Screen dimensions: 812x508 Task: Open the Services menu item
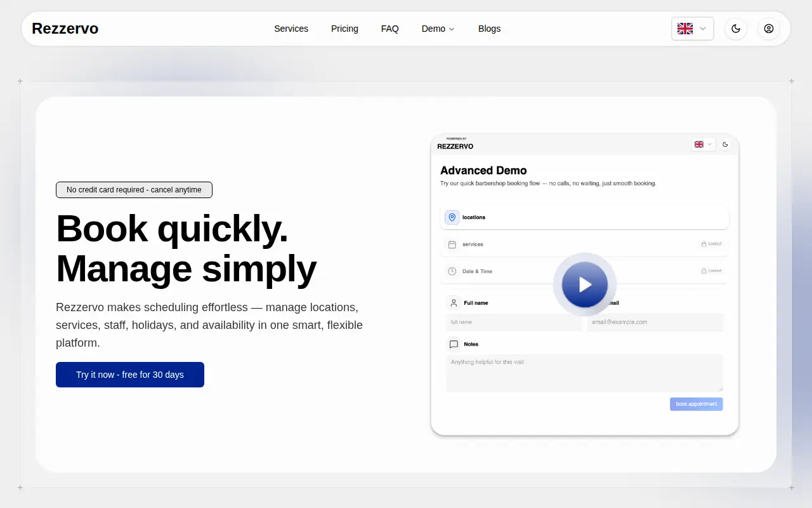(x=291, y=29)
